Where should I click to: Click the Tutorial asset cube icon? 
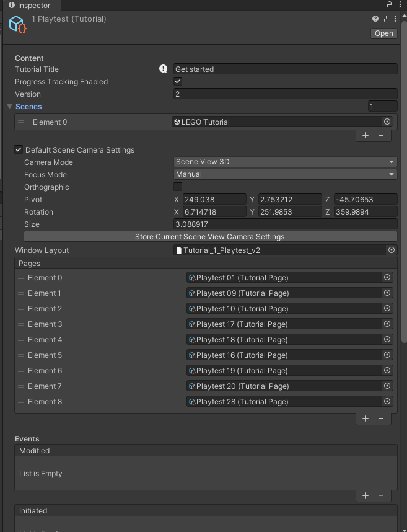click(x=17, y=24)
